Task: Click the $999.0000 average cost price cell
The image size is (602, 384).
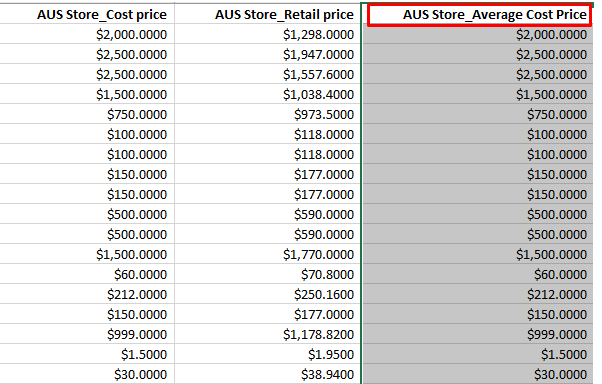Action: pyautogui.click(x=477, y=334)
